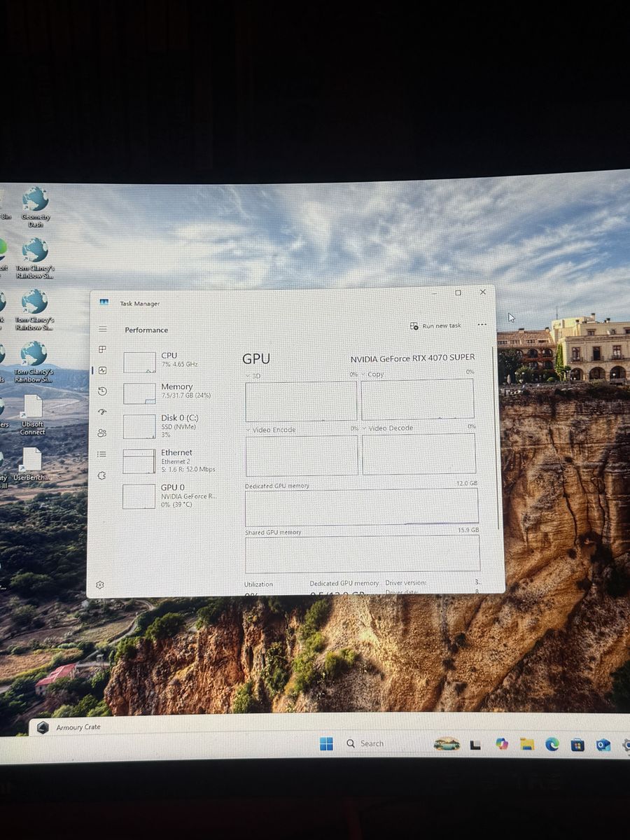This screenshot has width=630, height=840.
Task: Click the Task Manager vertical scrollbar
Action: (x=499, y=434)
